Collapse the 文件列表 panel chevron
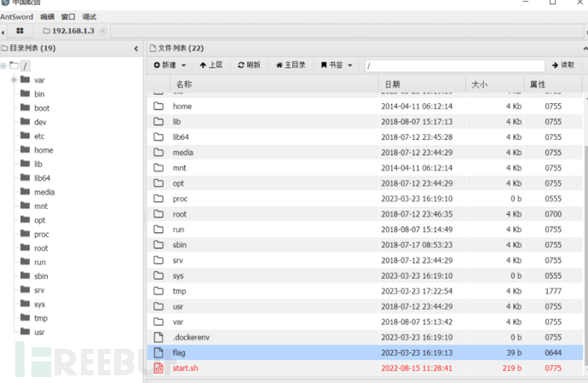 point(585,49)
